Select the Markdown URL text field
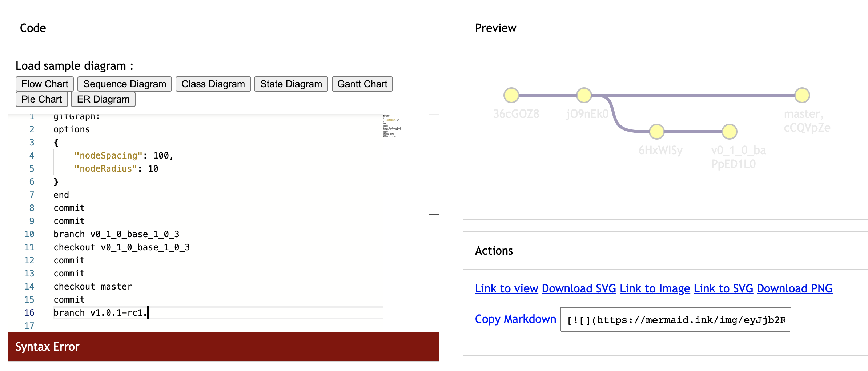 click(675, 319)
